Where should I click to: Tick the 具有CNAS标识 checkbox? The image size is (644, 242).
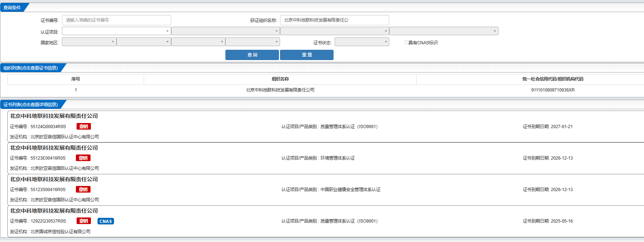[x=406, y=42]
